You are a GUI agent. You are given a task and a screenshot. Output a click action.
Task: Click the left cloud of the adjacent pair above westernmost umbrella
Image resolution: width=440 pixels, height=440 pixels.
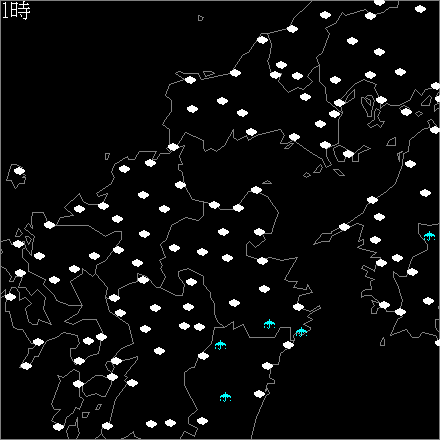pyautogui.click(x=184, y=326)
